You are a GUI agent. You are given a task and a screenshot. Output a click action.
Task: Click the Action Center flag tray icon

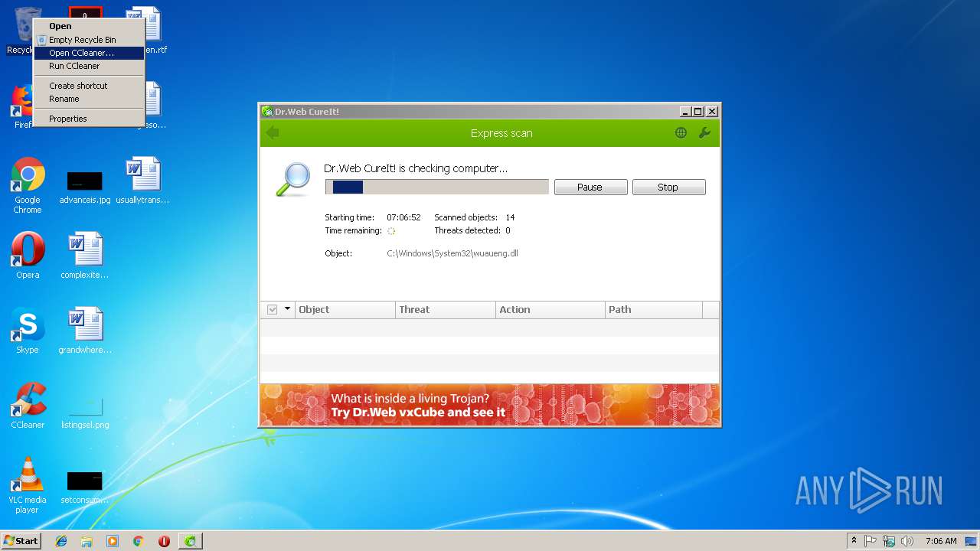pyautogui.click(x=871, y=541)
